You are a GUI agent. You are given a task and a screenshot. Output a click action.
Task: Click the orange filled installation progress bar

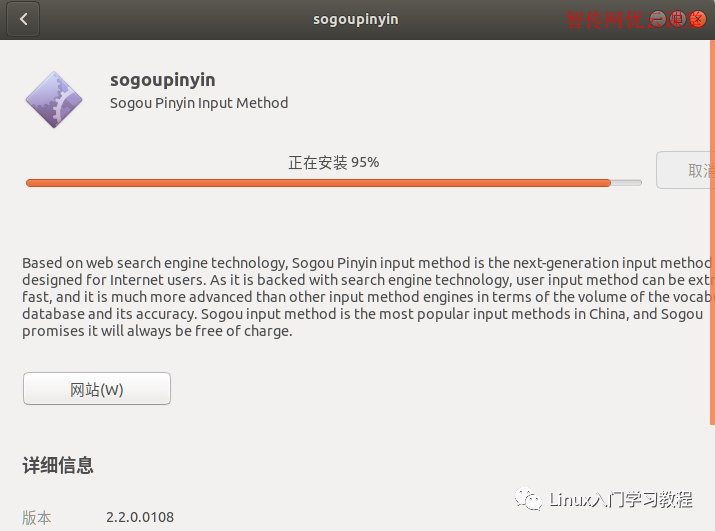coord(318,183)
